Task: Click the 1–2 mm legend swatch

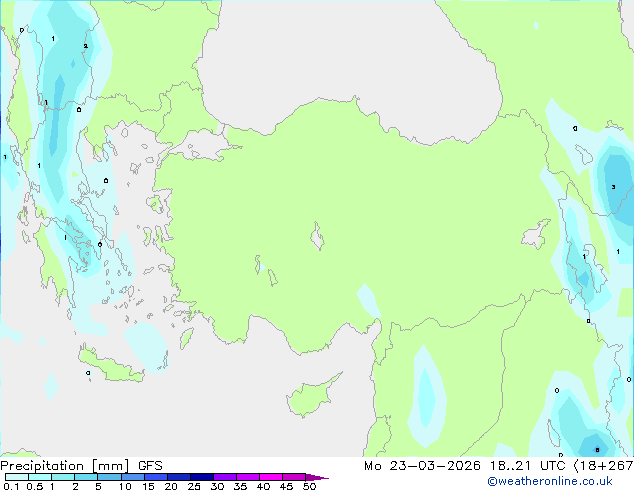Action: (x=63, y=477)
